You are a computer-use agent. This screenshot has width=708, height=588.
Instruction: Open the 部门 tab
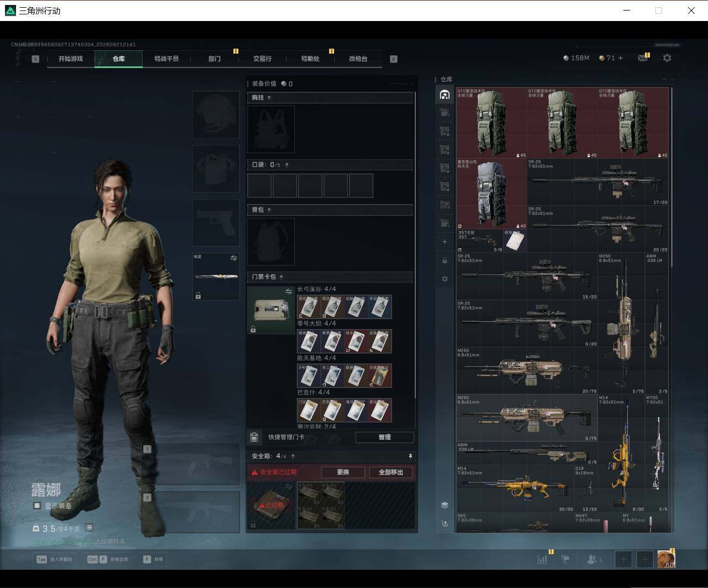[215, 59]
